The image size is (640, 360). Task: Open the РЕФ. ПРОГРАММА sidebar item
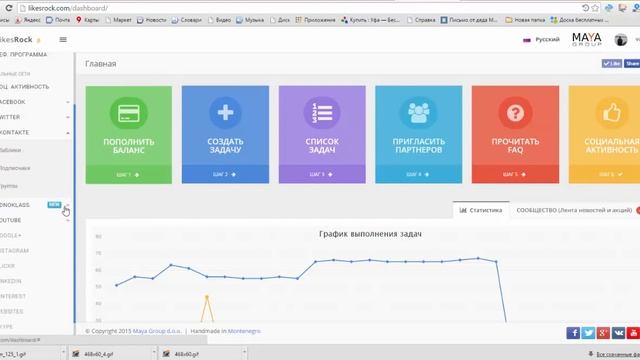tap(23, 54)
